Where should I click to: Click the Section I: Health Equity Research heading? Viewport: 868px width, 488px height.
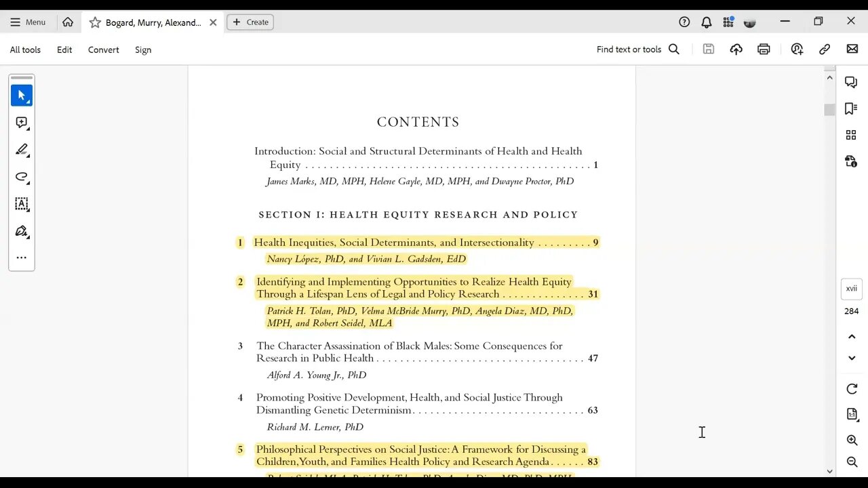coord(418,215)
